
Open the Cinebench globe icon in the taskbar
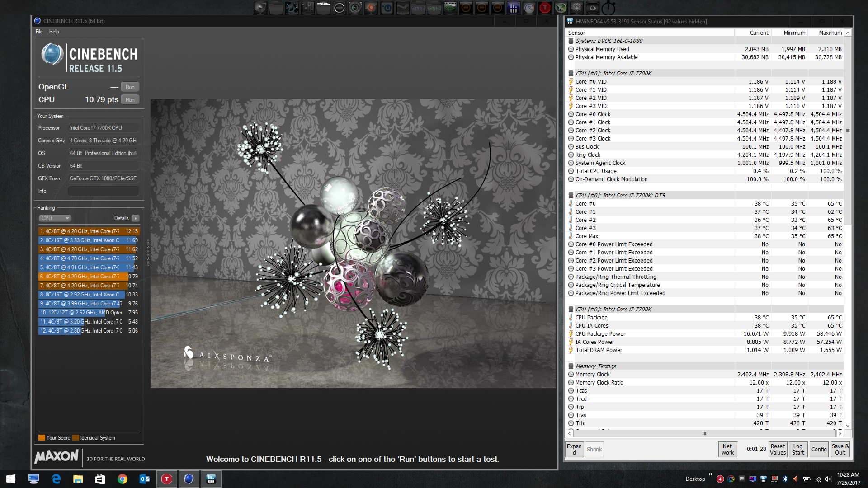[189, 479]
